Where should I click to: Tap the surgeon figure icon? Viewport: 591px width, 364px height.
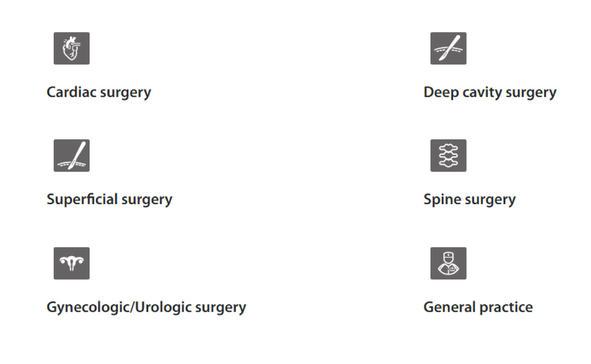pos(448,263)
